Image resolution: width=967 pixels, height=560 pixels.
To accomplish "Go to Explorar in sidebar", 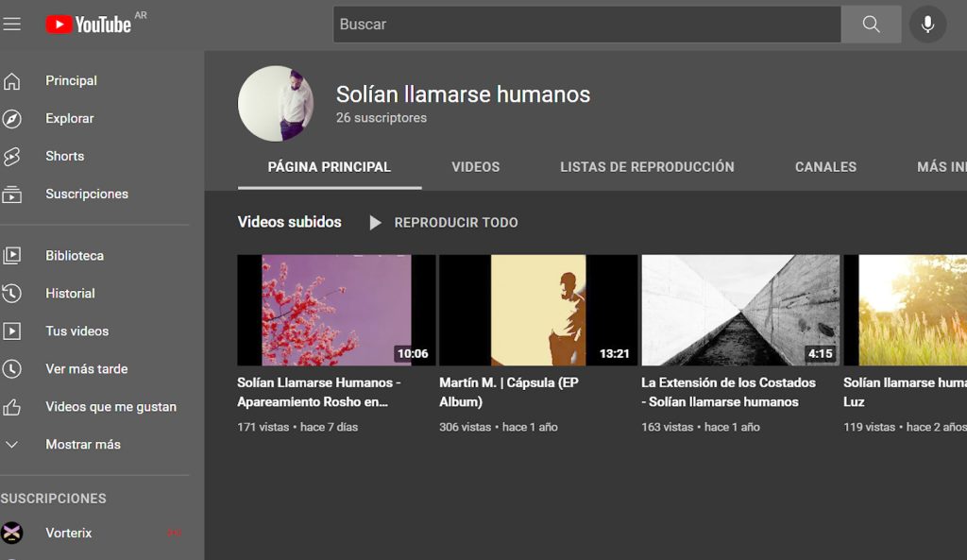I will point(69,118).
